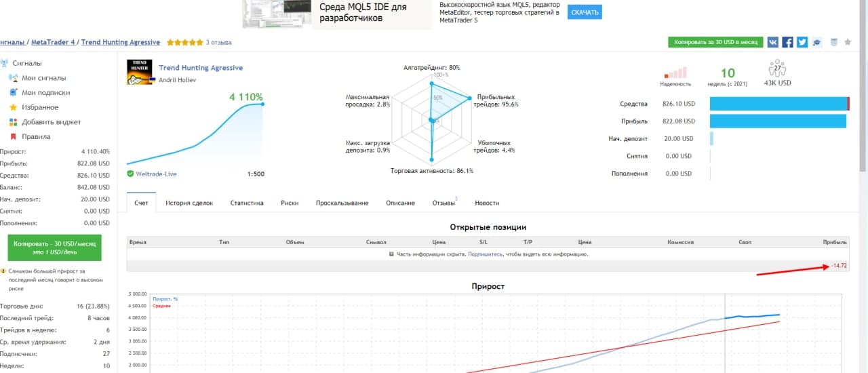Click sidebar Копировать 30 USD/месяц button
The width and height of the screenshot is (868, 373).
54,248
